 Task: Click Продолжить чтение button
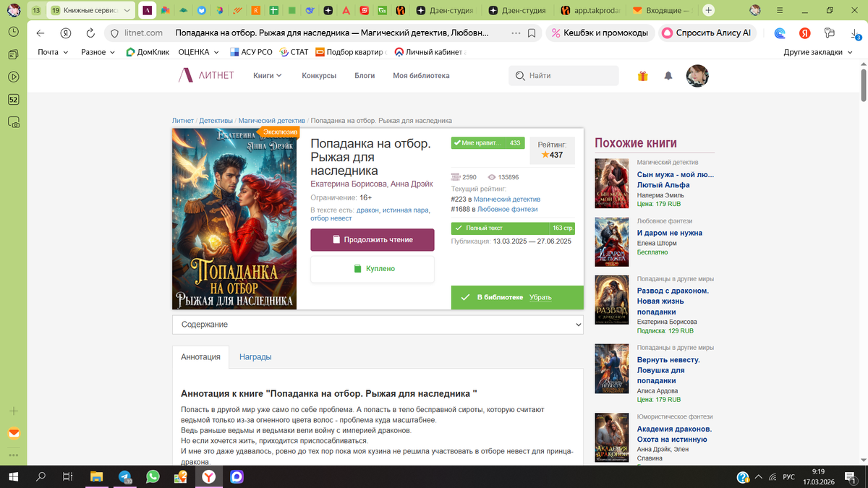coord(373,240)
